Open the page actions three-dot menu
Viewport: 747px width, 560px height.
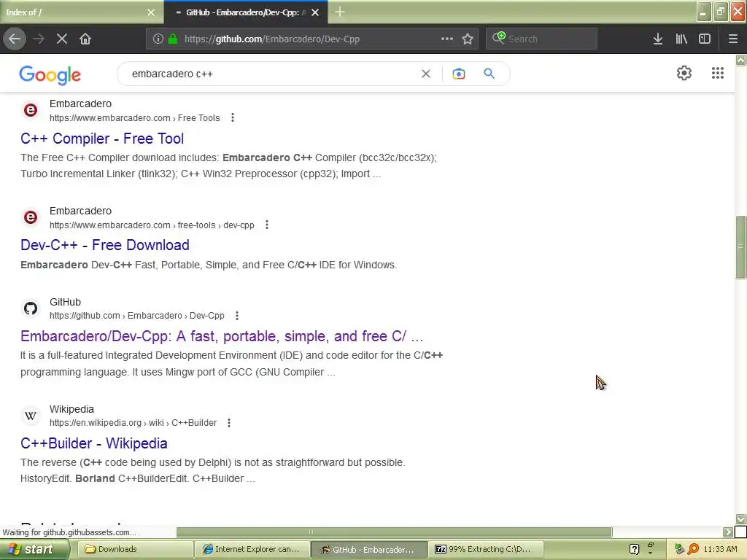pyautogui.click(x=447, y=39)
